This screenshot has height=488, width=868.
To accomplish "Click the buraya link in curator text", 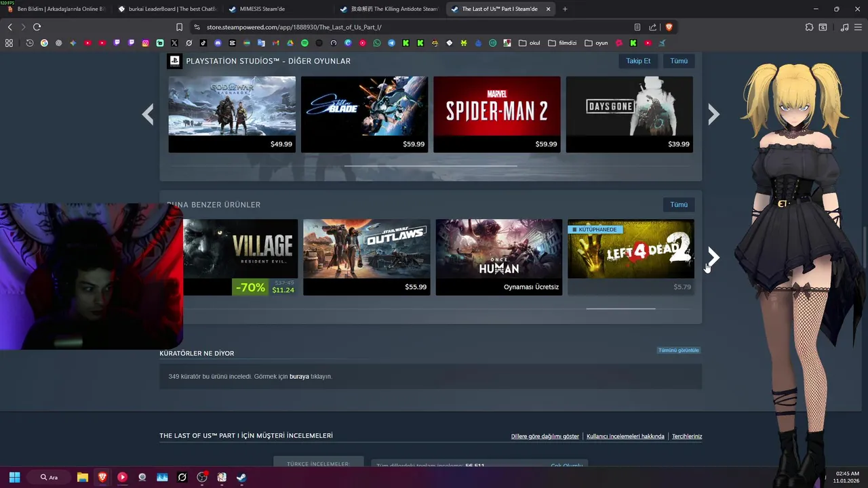I will click(299, 376).
